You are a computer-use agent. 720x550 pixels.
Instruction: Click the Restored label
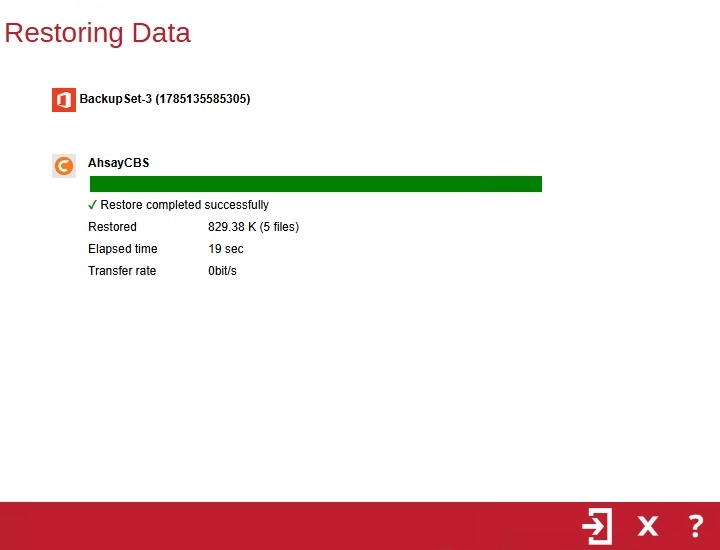pyautogui.click(x=112, y=227)
